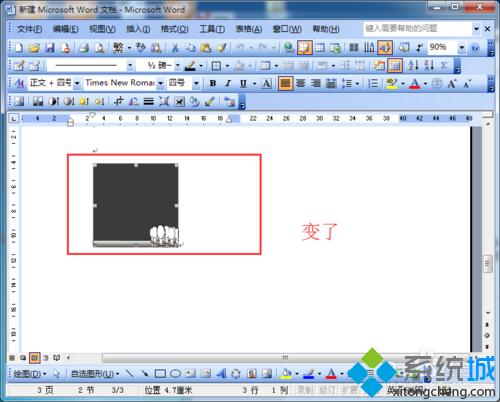Viewport: 500px width, 402px height.
Task: Open the Zoom 90% dropdown
Action: click(462, 48)
